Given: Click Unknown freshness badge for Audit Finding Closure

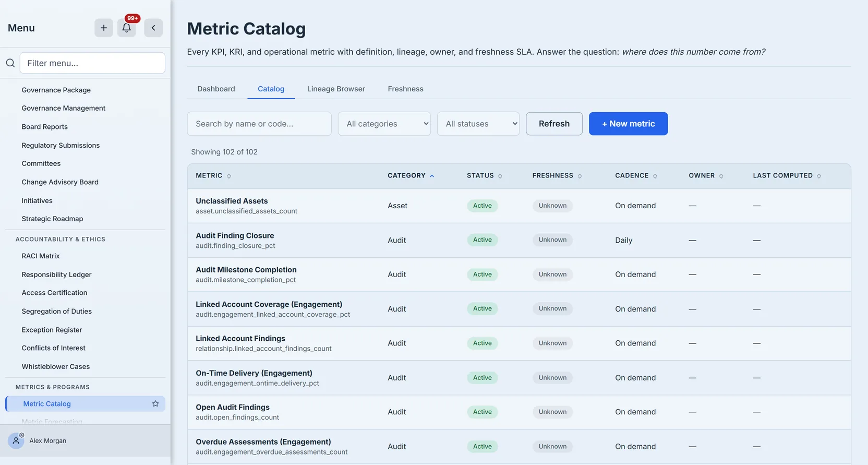Looking at the screenshot, I should [552, 240].
